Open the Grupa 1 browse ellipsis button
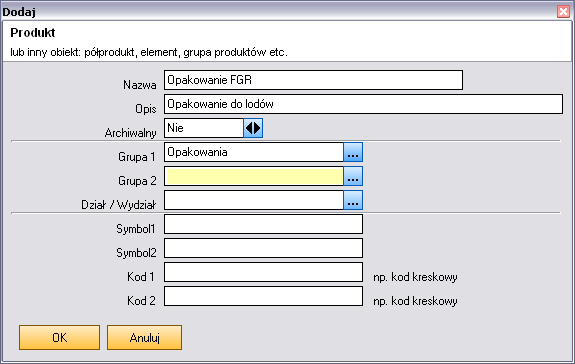 (353, 152)
